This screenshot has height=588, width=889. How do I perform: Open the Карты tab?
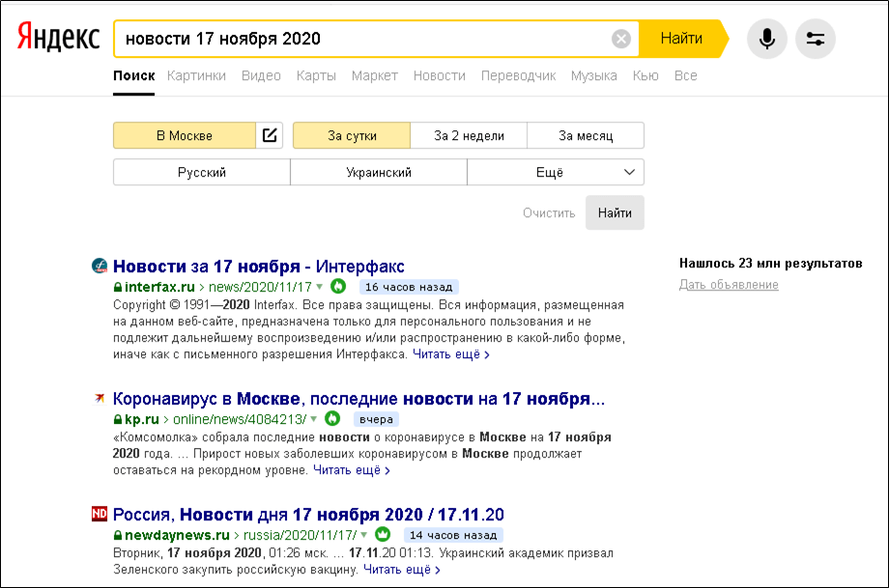[316, 76]
